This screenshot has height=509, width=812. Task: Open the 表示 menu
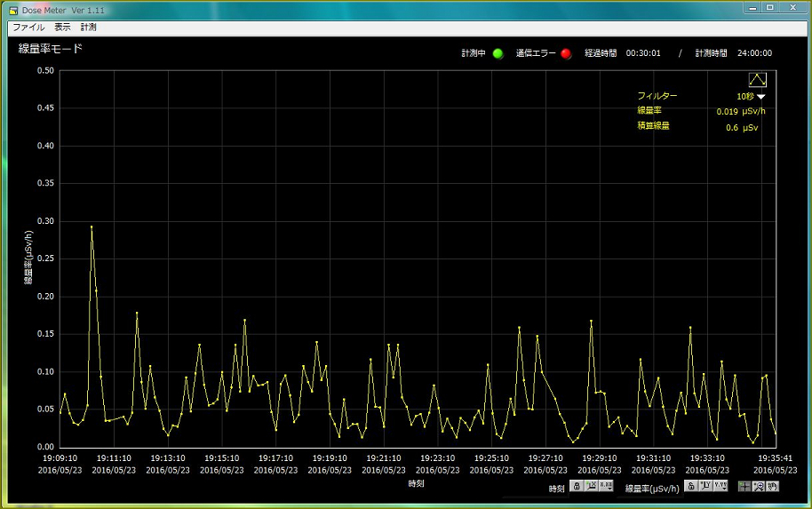(62, 28)
